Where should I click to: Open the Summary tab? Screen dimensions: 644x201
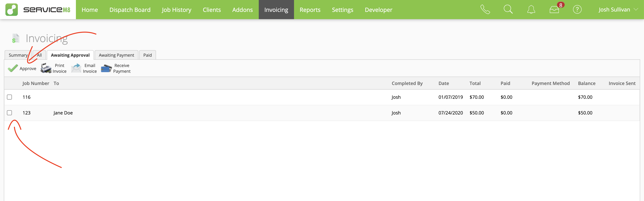coord(18,55)
